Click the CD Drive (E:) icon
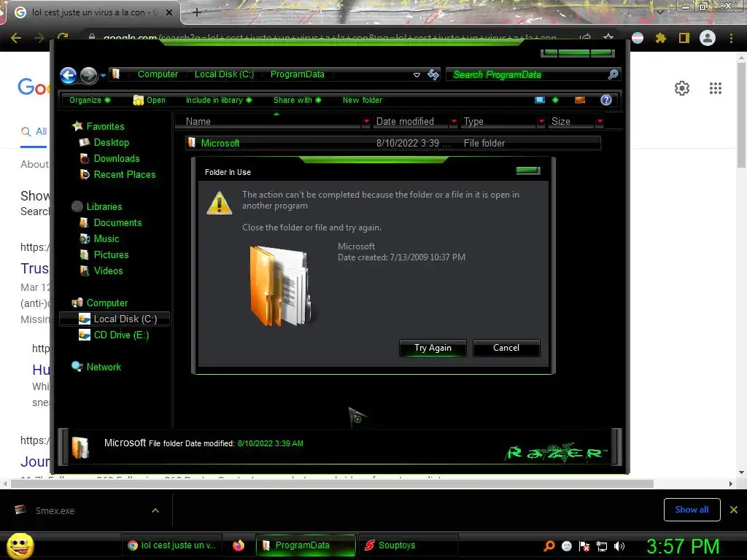The image size is (747, 560). point(85,335)
